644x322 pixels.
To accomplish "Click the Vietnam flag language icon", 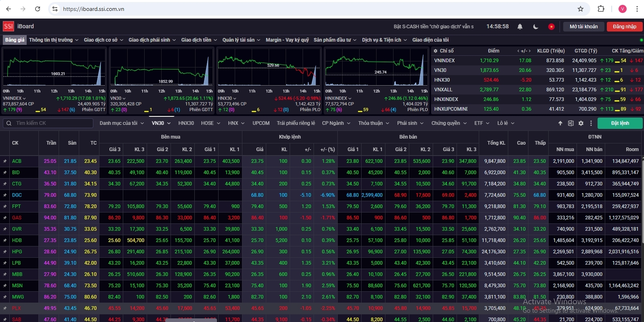I will [x=551, y=27].
